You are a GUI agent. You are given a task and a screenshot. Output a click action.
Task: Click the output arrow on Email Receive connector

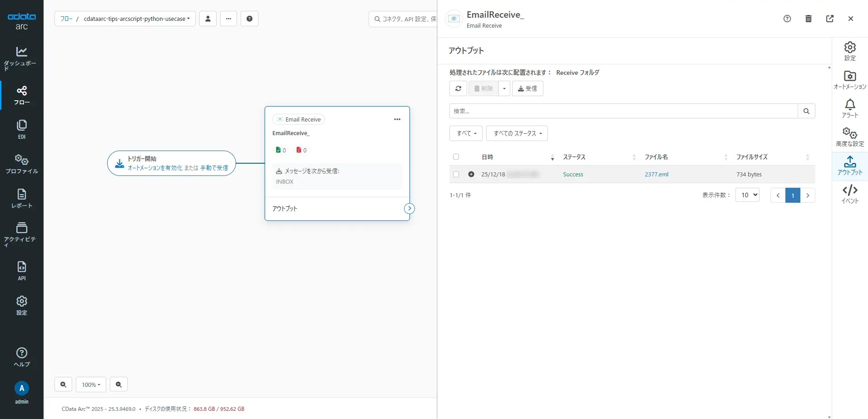(409, 208)
